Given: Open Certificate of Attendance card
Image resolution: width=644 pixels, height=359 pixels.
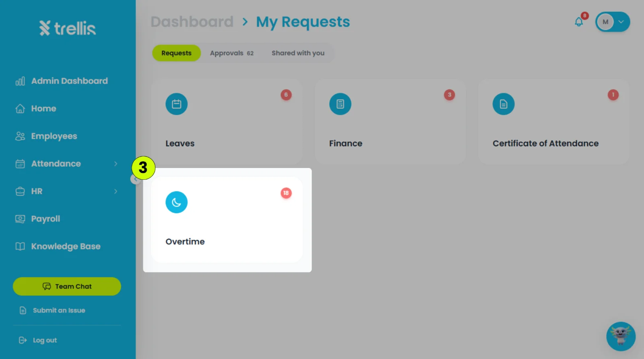Looking at the screenshot, I should (554, 121).
